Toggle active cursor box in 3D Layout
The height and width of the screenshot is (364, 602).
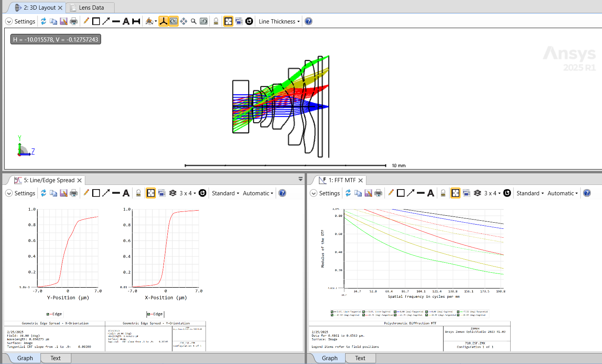228,21
